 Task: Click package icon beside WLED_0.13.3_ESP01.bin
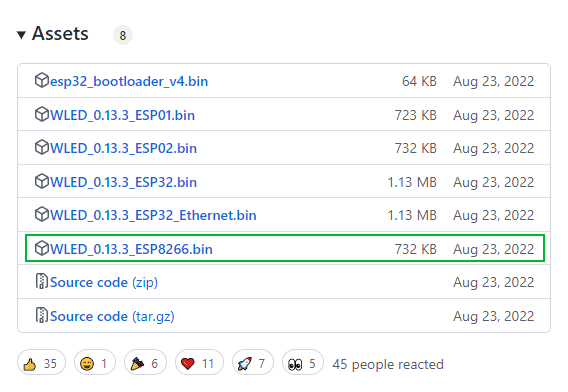pos(42,114)
